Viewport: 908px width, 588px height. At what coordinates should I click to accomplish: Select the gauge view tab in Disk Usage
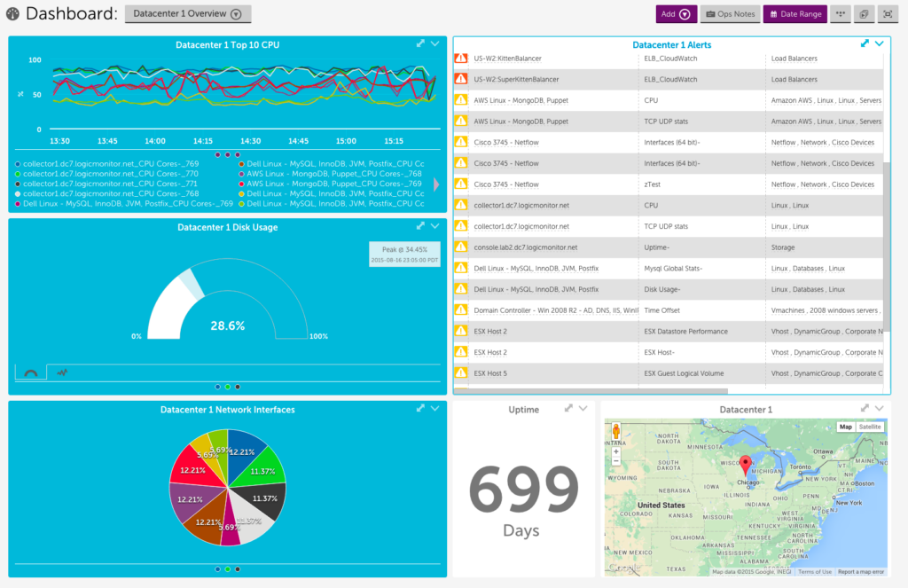pos(31,372)
